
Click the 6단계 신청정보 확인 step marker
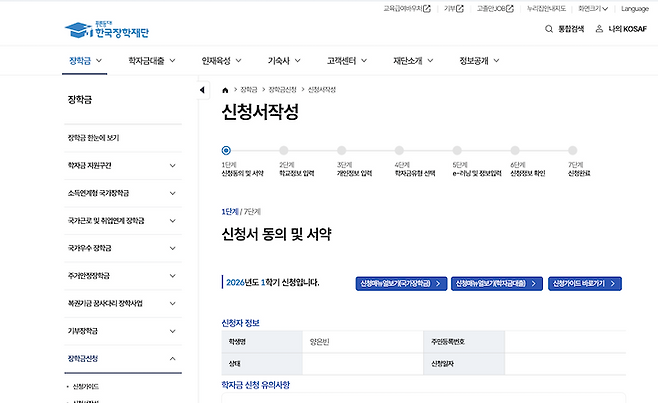pyautogui.click(x=515, y=150)
